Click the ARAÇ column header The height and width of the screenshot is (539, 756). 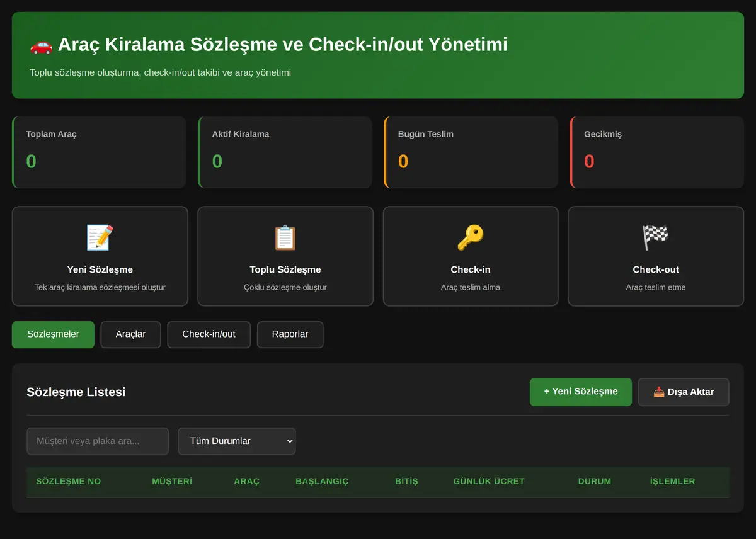click(x=246, y=481)
